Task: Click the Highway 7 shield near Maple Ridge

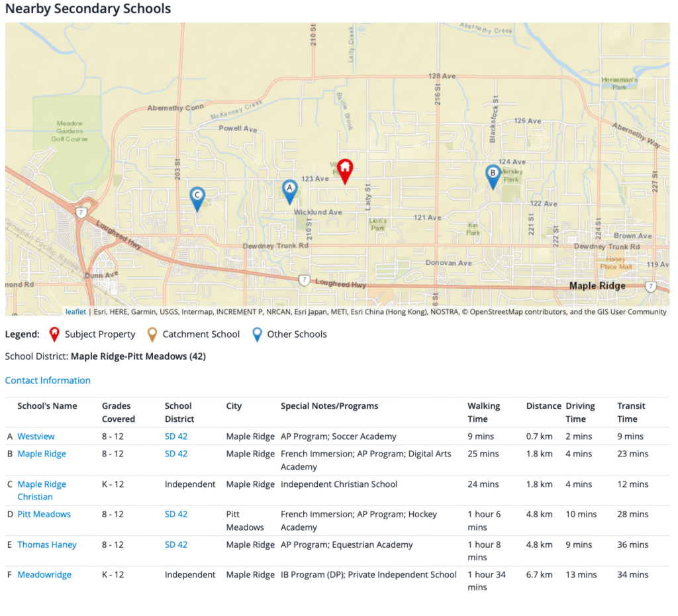Action: click(x=650, y=286)
